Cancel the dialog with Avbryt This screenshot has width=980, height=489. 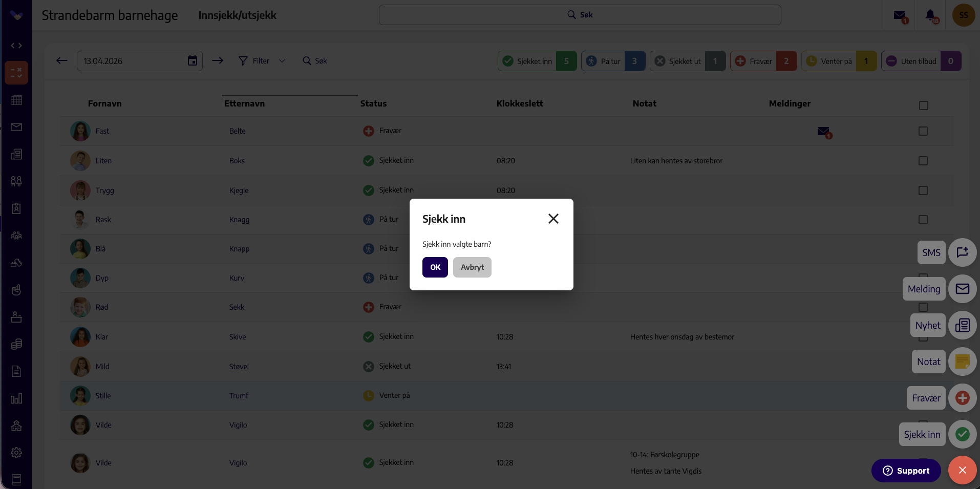point(472,267)
